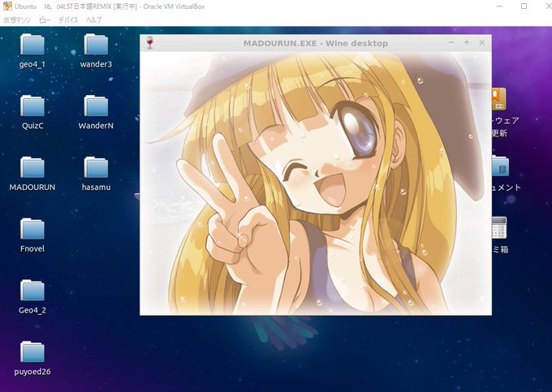Minimize the Wine desktop window
The image size is (552, 392).
[451, 42]
